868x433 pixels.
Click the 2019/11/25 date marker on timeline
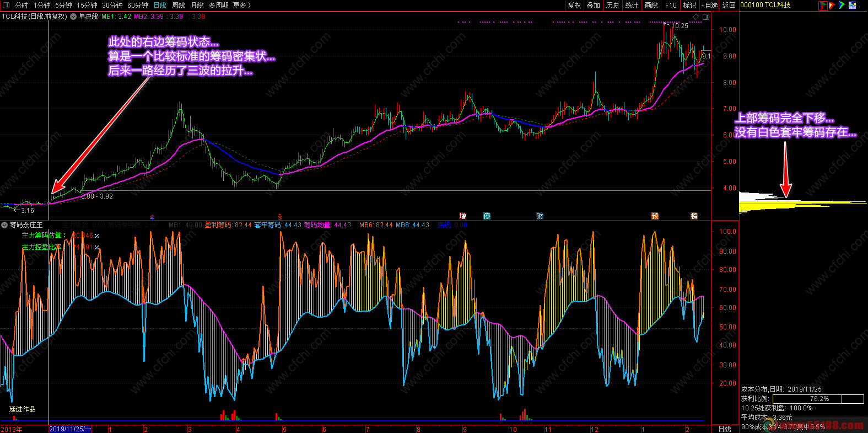coord(69,429)
